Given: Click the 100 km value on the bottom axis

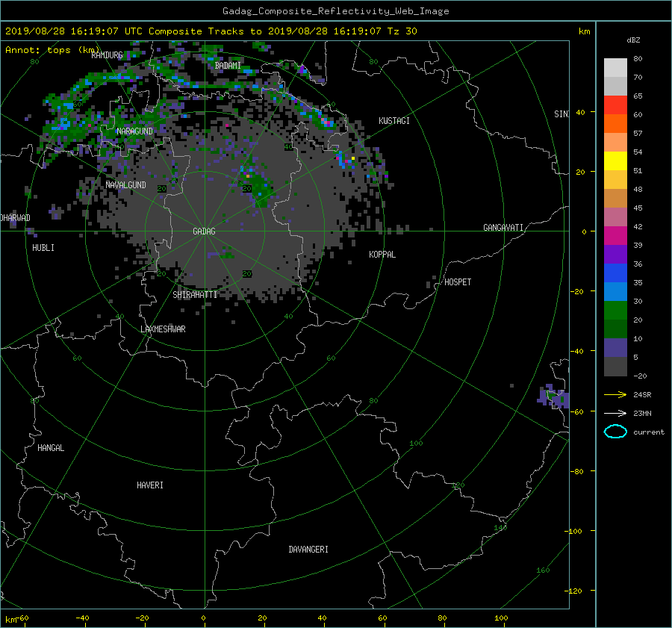Looking at the screenshot, I should coord(501,618).
